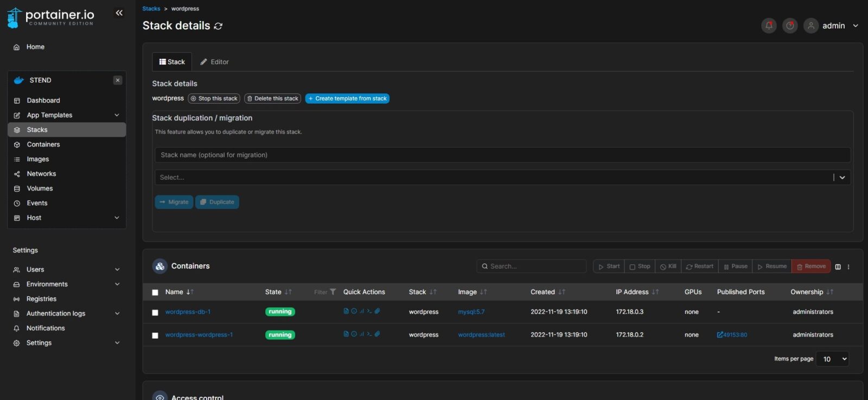Open the wordpress-db-1 container link
The height and width of the screenshot is (400, 868).
(188, 312)
